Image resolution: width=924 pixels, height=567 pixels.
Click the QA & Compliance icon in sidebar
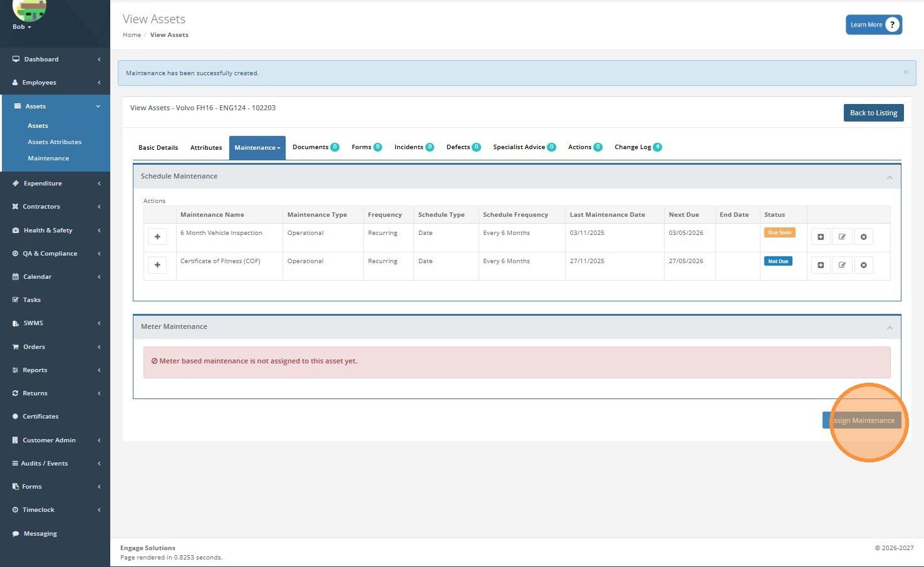pyautogui.click(x=15, y=254)
